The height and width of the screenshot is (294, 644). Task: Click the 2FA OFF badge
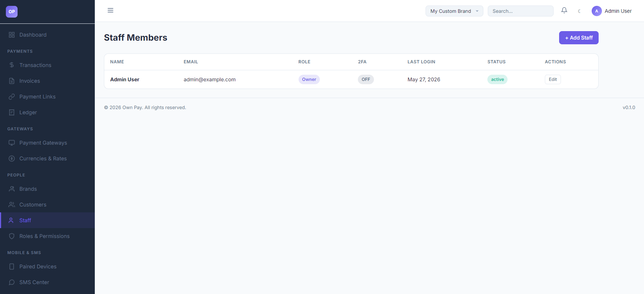(x=366, y=79)
